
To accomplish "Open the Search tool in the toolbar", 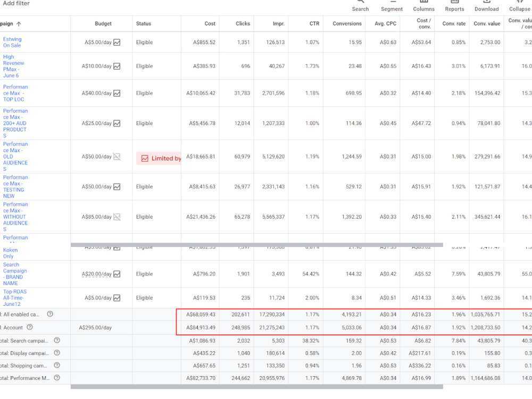I will pyautogui.click(x=360, y=6).
